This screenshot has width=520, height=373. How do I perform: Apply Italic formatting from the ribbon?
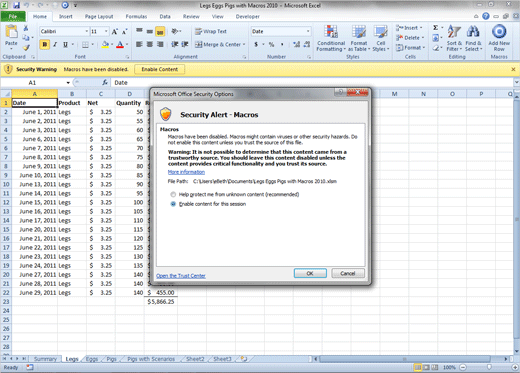(55, 44)
